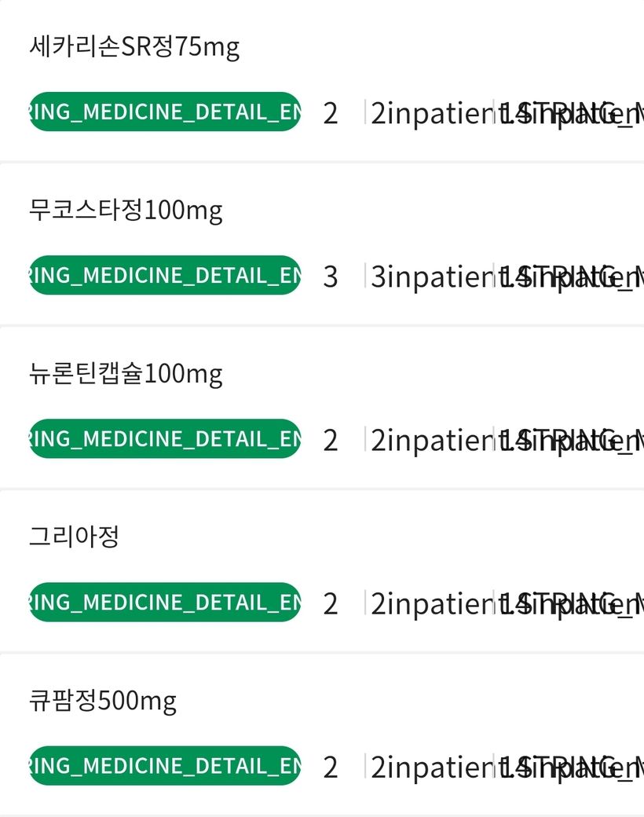Open the 큐팜정500mg medicine entry

(x=102, y=701)
